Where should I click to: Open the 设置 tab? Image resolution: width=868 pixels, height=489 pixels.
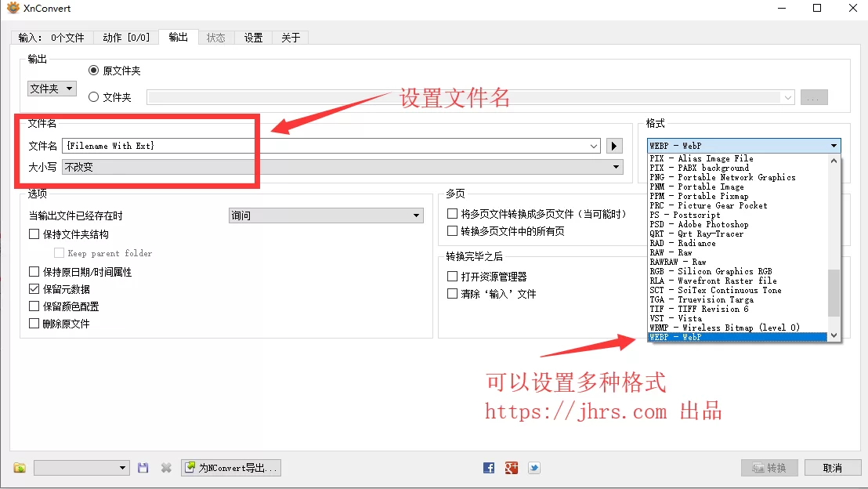pos(254,38)
